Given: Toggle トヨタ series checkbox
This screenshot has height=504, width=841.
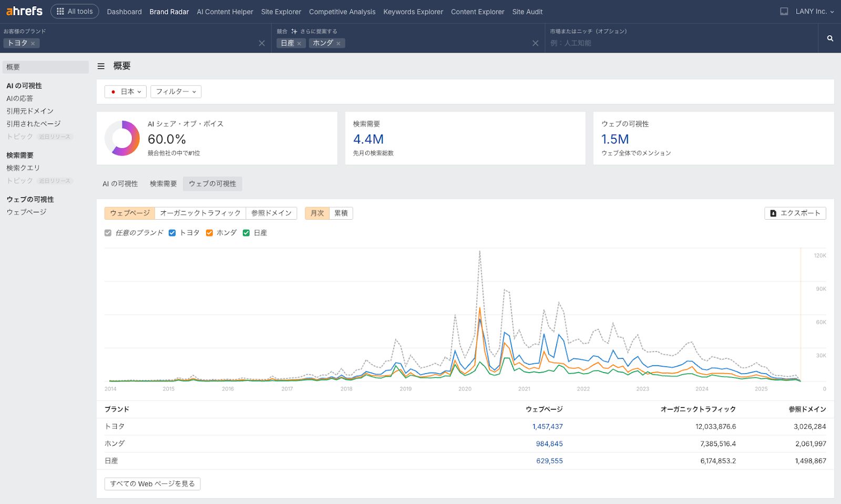Looking at the screenshot, I should 172,233.
